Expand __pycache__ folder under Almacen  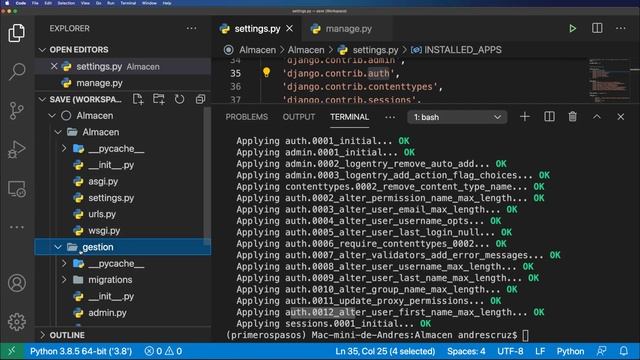tap(64, 149)
